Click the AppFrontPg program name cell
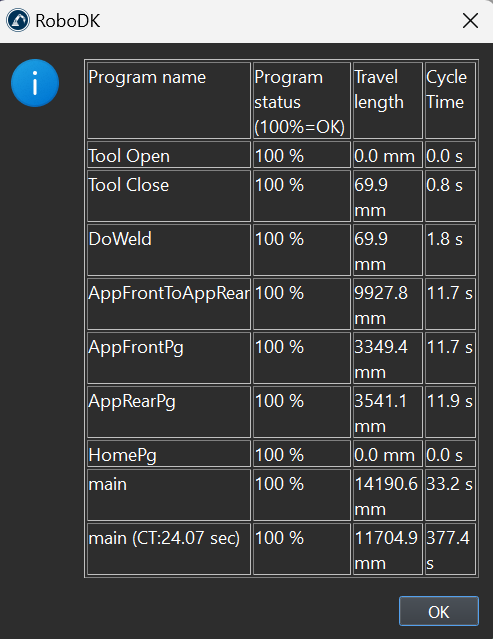Image resolution: width=493 pixels, height=639 pixels. 169,358
